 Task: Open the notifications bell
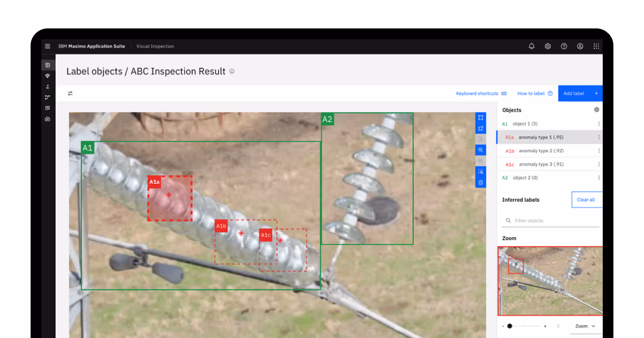[532, 46]
